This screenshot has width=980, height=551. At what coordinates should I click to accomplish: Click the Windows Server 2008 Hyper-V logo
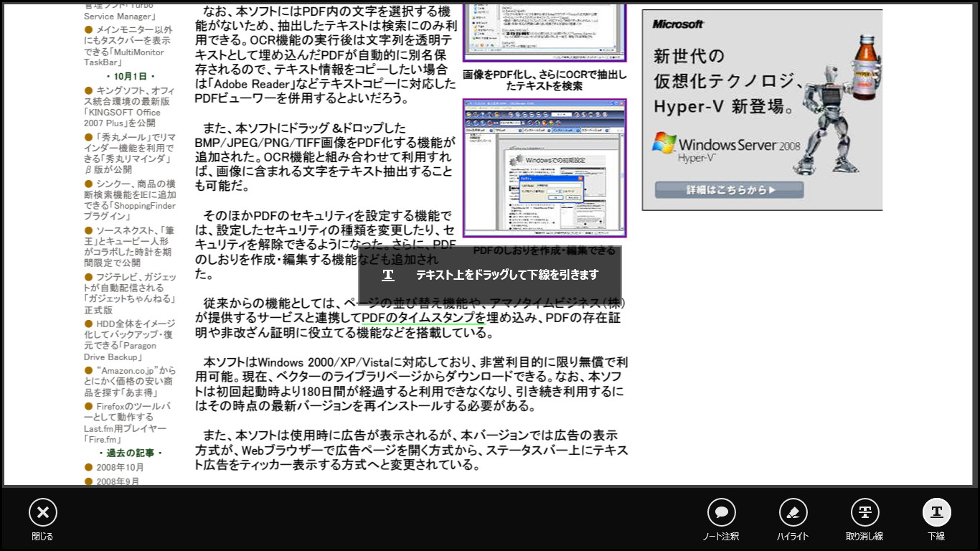pos(726,147)
